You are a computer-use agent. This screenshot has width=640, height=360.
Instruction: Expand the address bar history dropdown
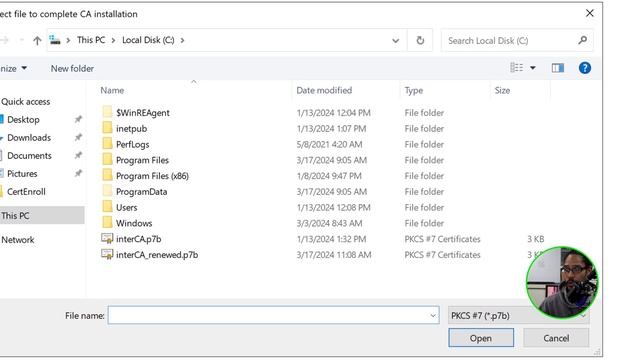coord(395,40)
